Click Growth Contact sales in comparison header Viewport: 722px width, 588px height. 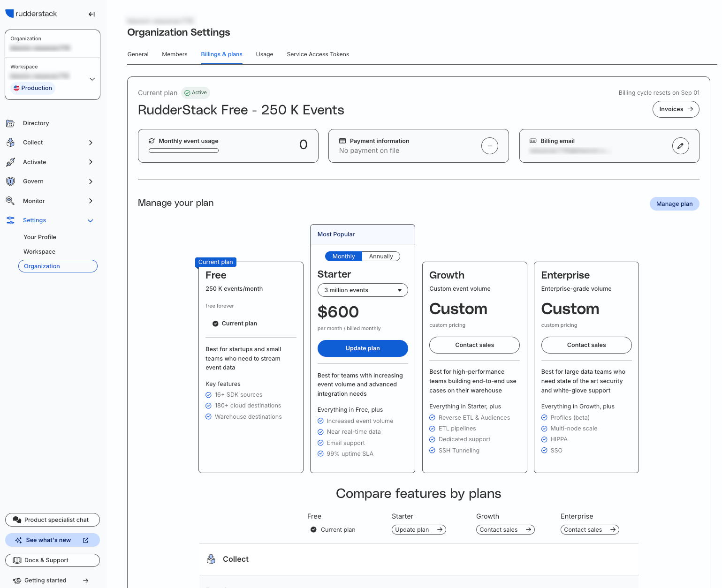(x=505, y=530)
